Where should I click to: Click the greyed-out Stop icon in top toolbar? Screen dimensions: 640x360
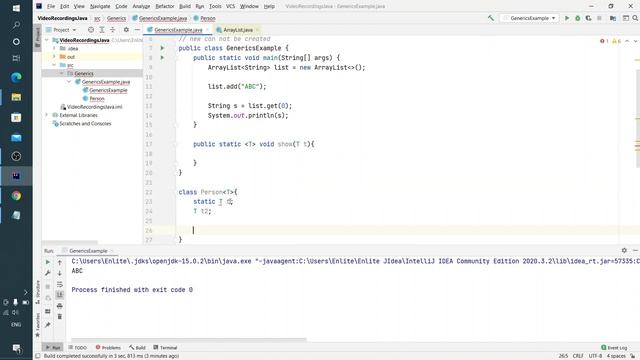pyautogui.click(x=599, y=18)
